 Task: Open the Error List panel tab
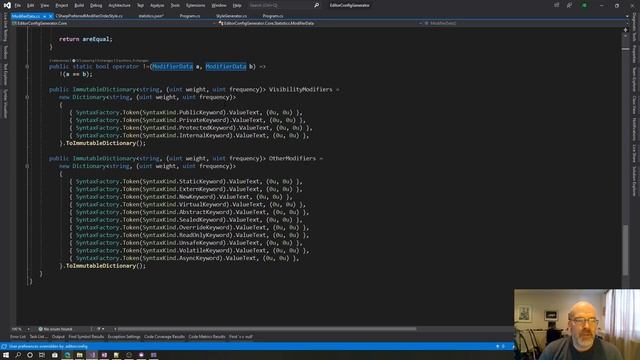click(18, 337)
